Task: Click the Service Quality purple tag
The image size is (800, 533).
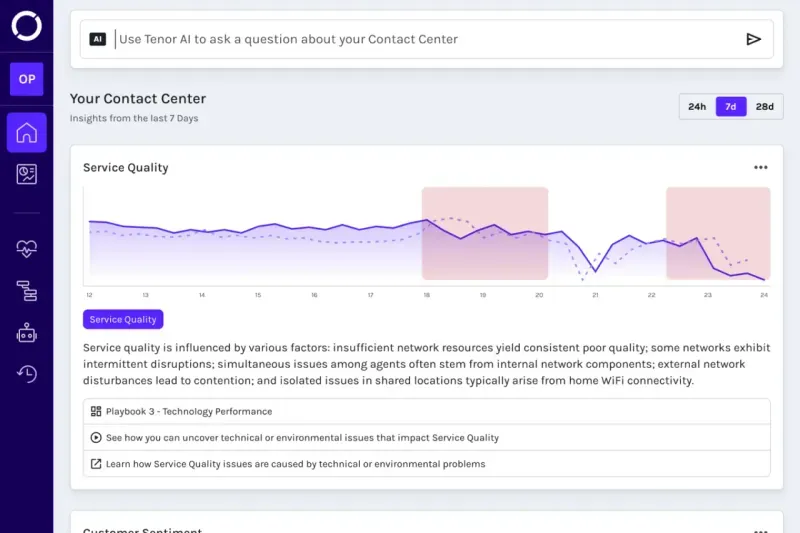Action: [123, 320]
